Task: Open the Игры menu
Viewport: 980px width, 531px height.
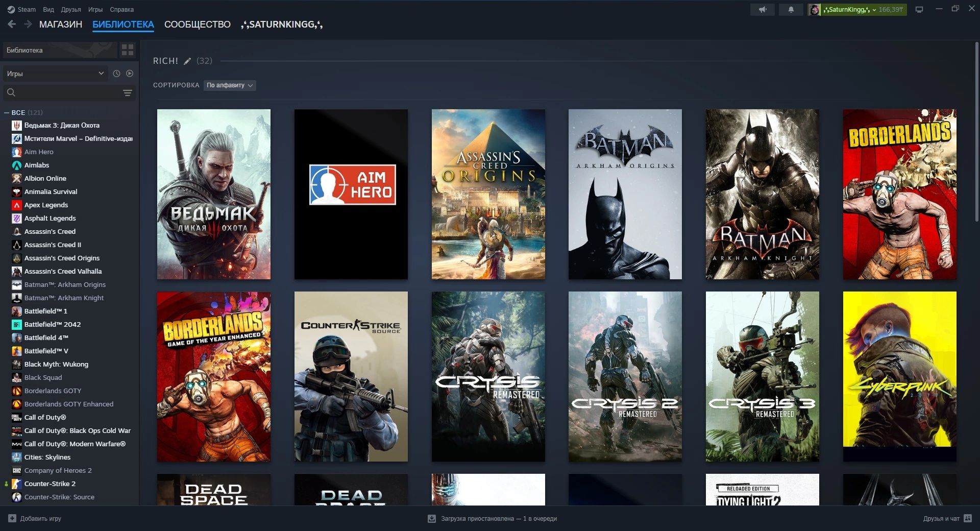Action: (x=95, y=9)
